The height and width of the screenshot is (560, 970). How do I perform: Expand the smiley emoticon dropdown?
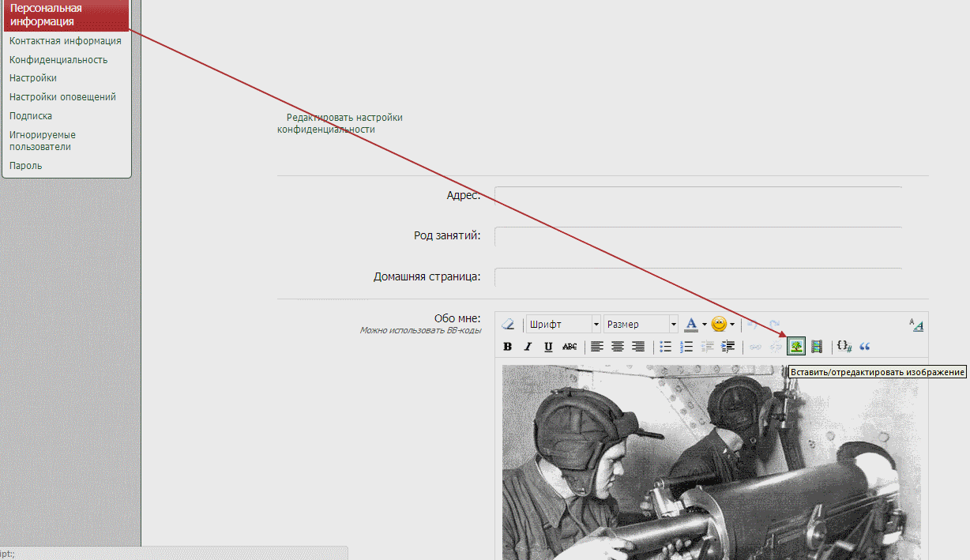[x=732, y=325]
